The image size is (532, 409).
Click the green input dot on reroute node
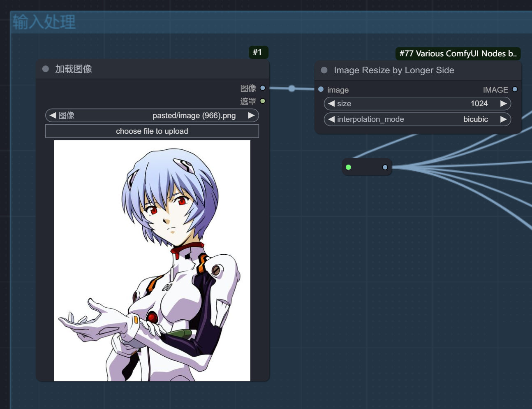click(348, 167)
